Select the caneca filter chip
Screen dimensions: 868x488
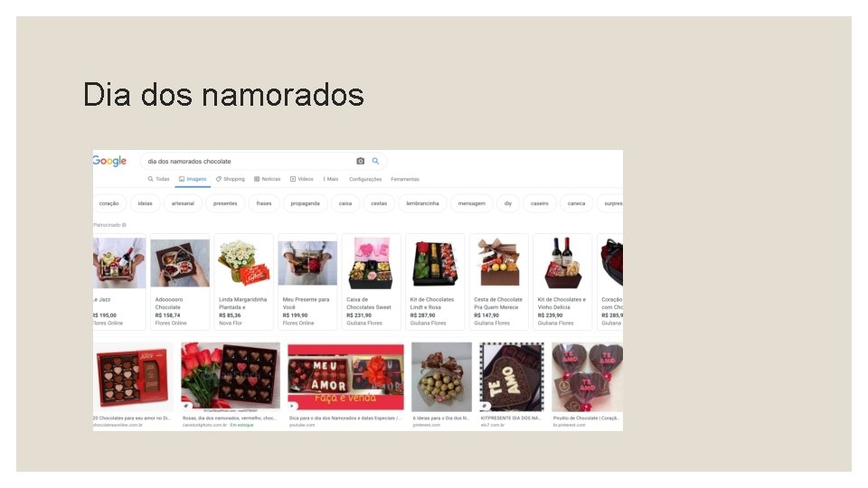[576, 203]
